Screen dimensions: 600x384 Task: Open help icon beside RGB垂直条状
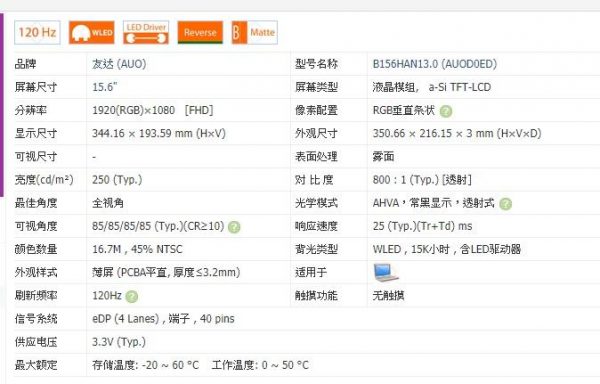(446, 111)
